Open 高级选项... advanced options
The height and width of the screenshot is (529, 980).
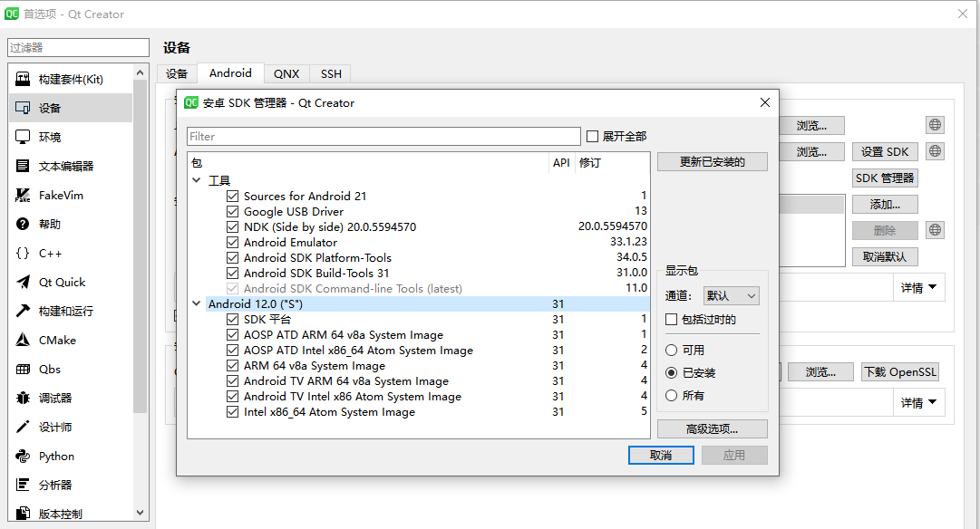pos(713,429)
